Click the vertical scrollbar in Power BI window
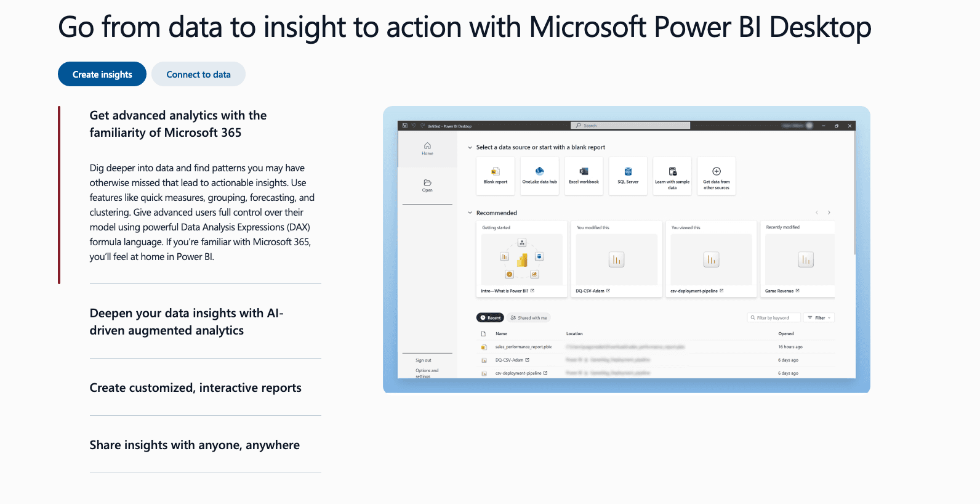 [854, 192]
